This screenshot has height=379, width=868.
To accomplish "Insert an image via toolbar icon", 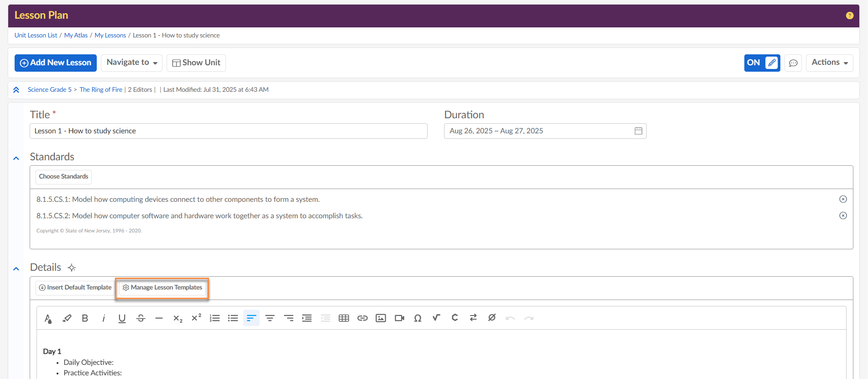I will [381, 318].
